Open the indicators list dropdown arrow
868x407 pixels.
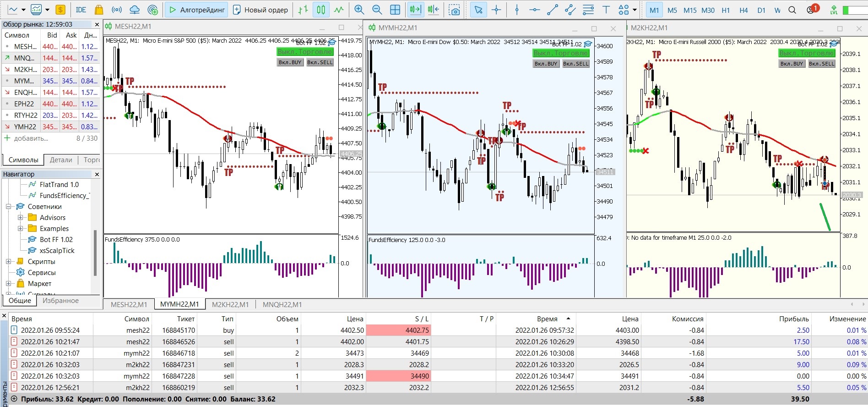(x=46, y=10)
